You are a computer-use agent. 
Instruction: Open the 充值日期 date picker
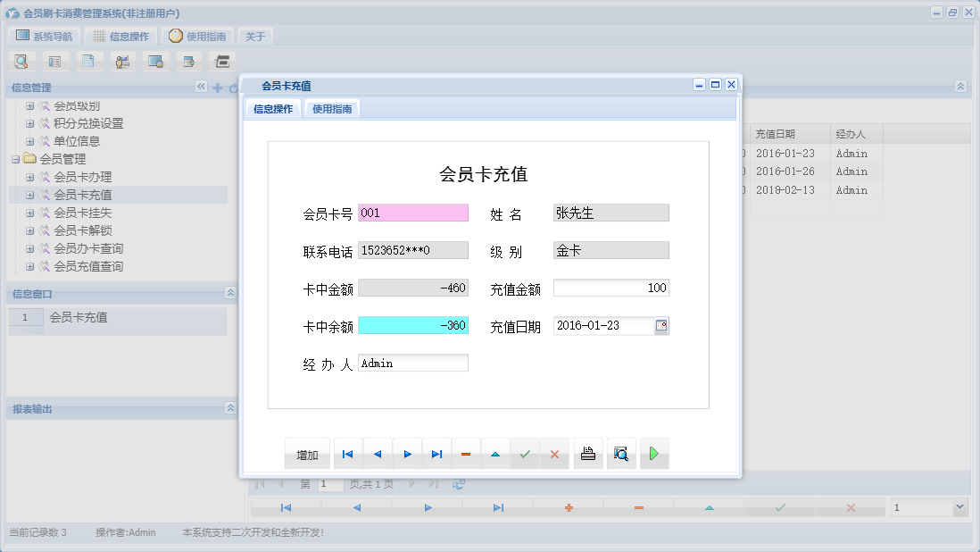(660, 325)
